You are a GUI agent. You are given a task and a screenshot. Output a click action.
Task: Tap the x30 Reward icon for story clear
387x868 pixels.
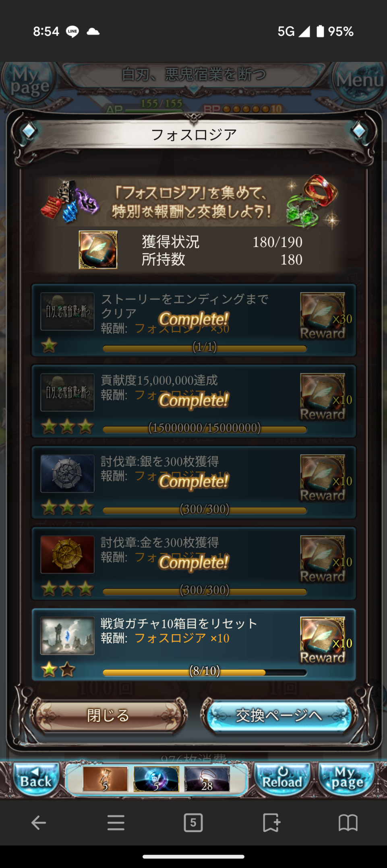point(323,316)
